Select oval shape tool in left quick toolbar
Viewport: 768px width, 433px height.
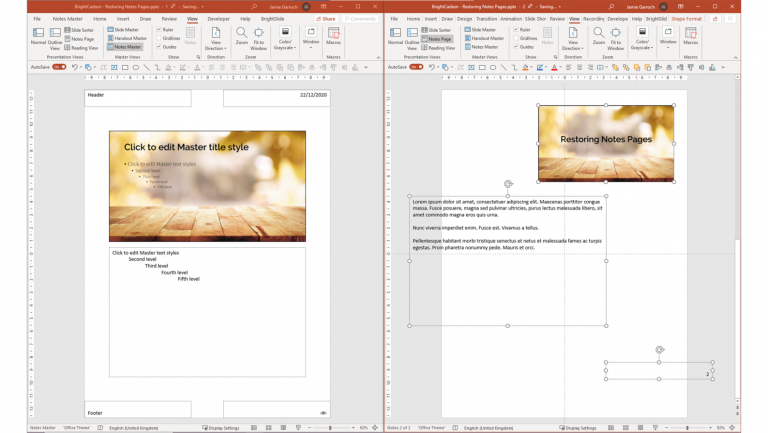click(136, 68)
